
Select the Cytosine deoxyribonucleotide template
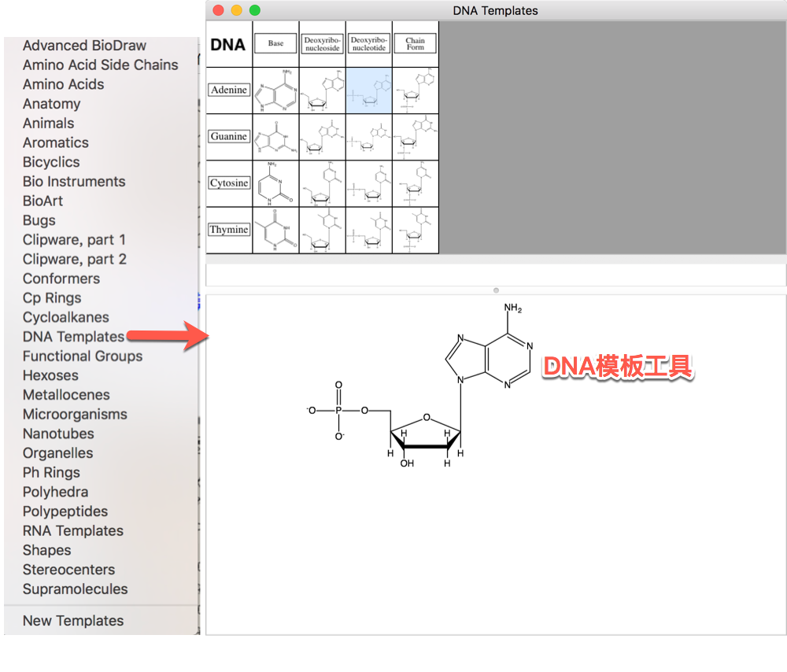[369, 183]
